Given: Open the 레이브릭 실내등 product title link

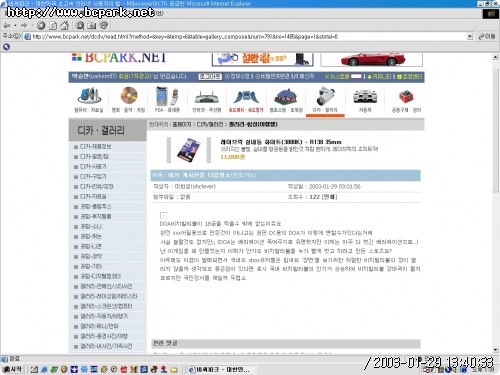Looking at the screenshot, I should coord(281,142).
